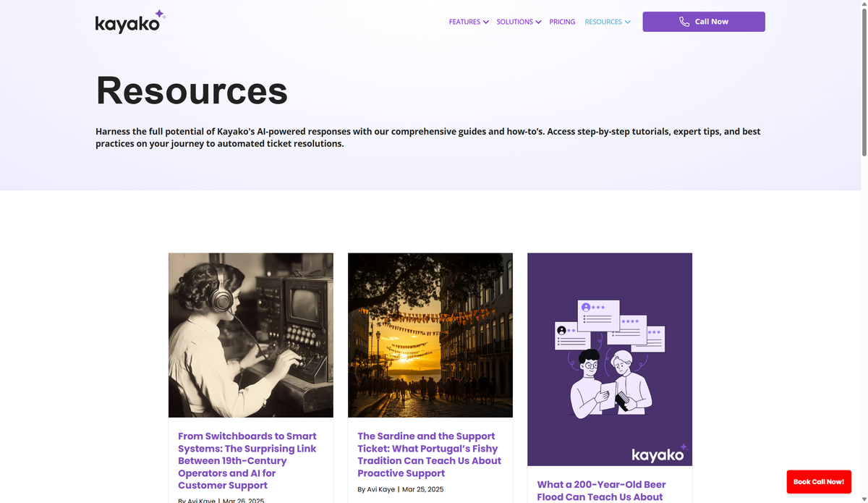Click the Portugal sunset street thumbnail

[430, 334]
